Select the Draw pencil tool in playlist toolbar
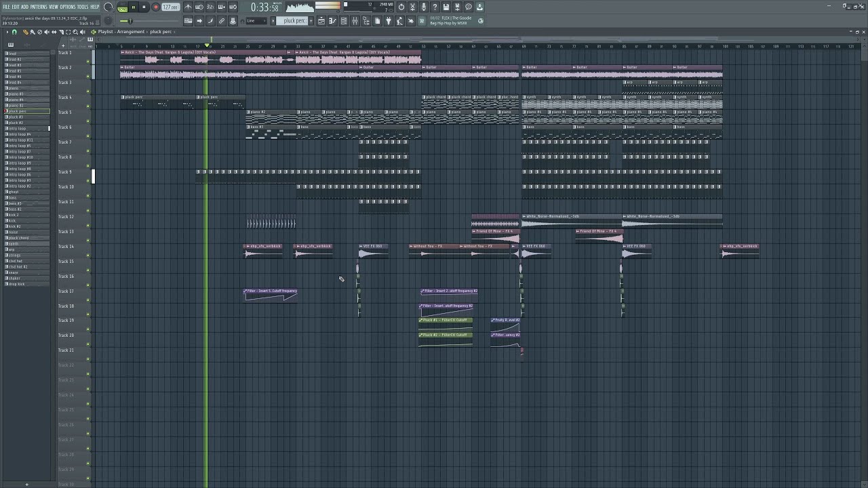868x488 pixels. point(25,32)
